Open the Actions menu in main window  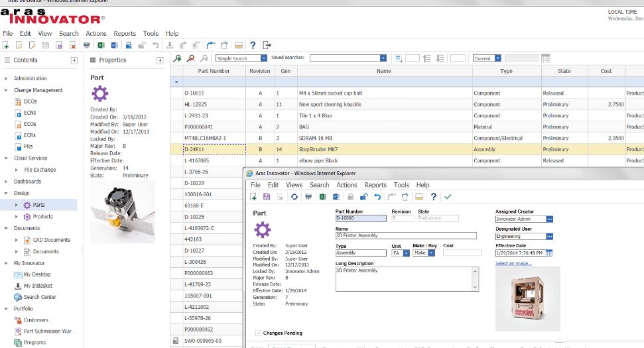point(96,34)
